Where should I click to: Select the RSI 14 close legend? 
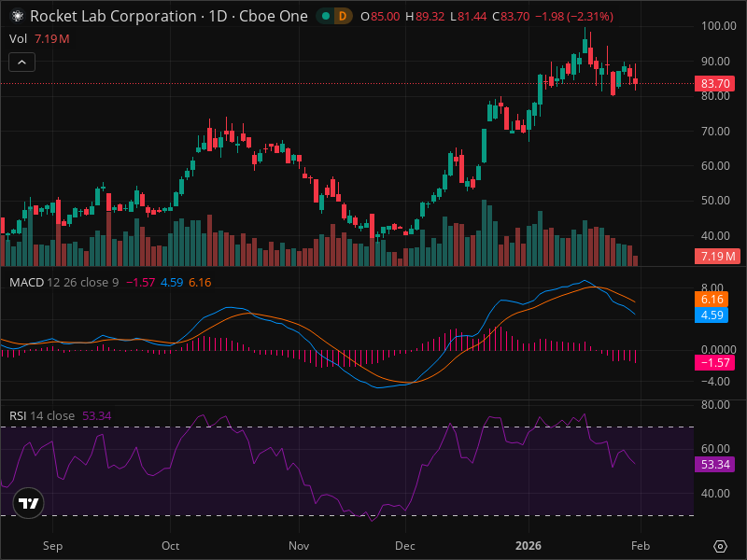click(x=42, y=415)
